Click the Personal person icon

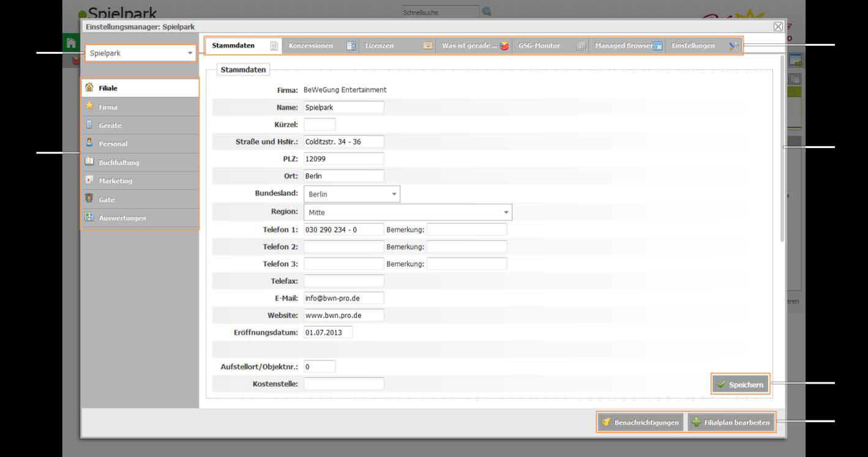pyautogui.click(x=89, y=143)
